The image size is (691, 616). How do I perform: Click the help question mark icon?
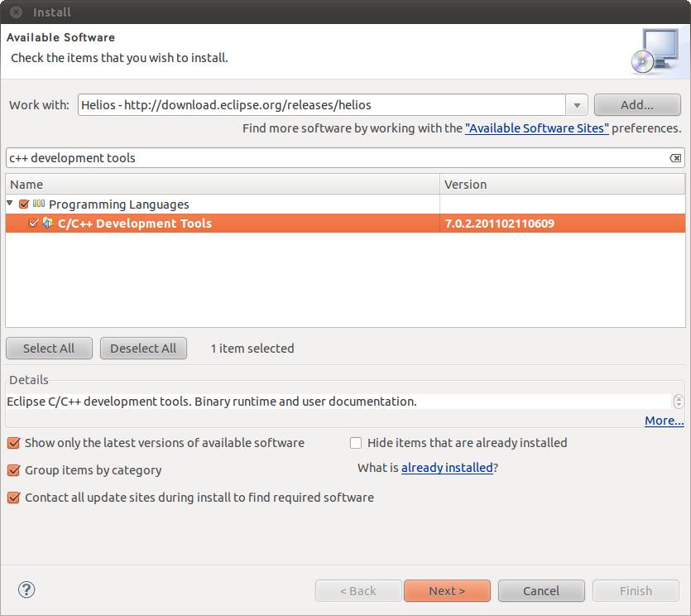(26, 590)
